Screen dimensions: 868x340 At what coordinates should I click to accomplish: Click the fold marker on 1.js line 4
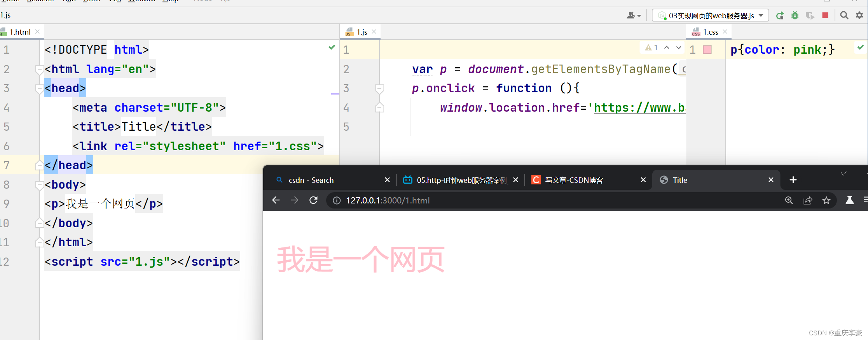pos(380,108)
